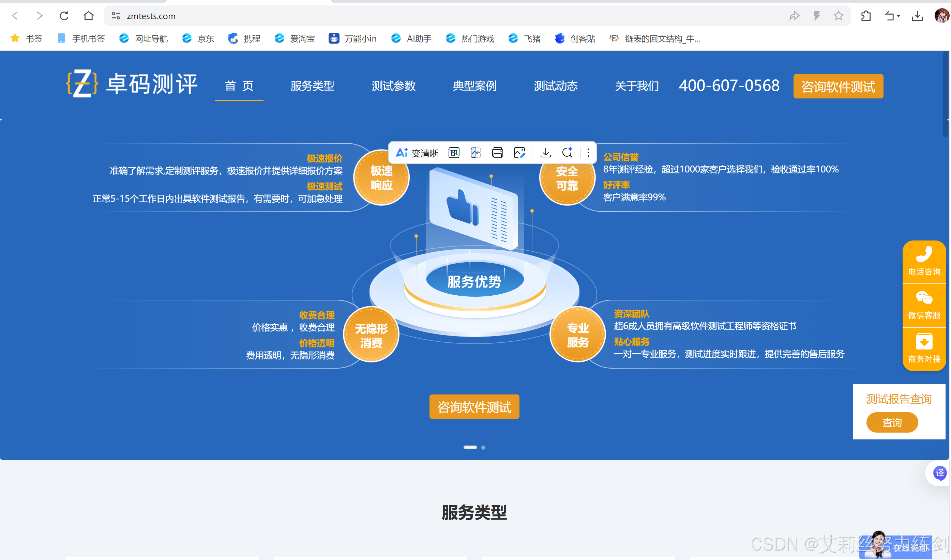The height and width of the screenshot is (560, 951).
Task: Click the orange 查询 report query button
Action: pos(892,422)
